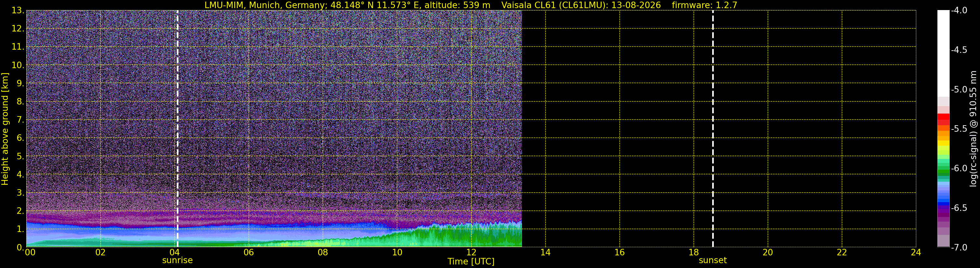Screen dimensions: 980x268
Task: Click the height axis tick label '8.'
Action: 20,102
